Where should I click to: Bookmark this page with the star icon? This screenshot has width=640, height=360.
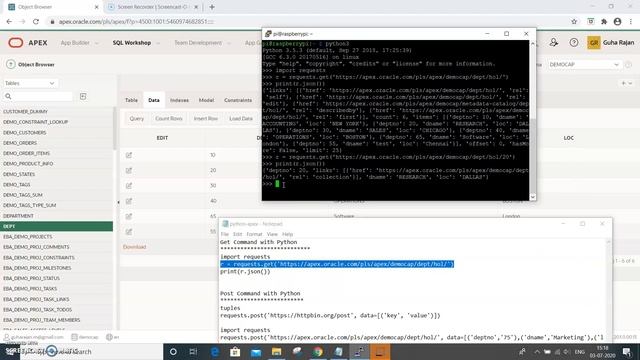[574, 22]
